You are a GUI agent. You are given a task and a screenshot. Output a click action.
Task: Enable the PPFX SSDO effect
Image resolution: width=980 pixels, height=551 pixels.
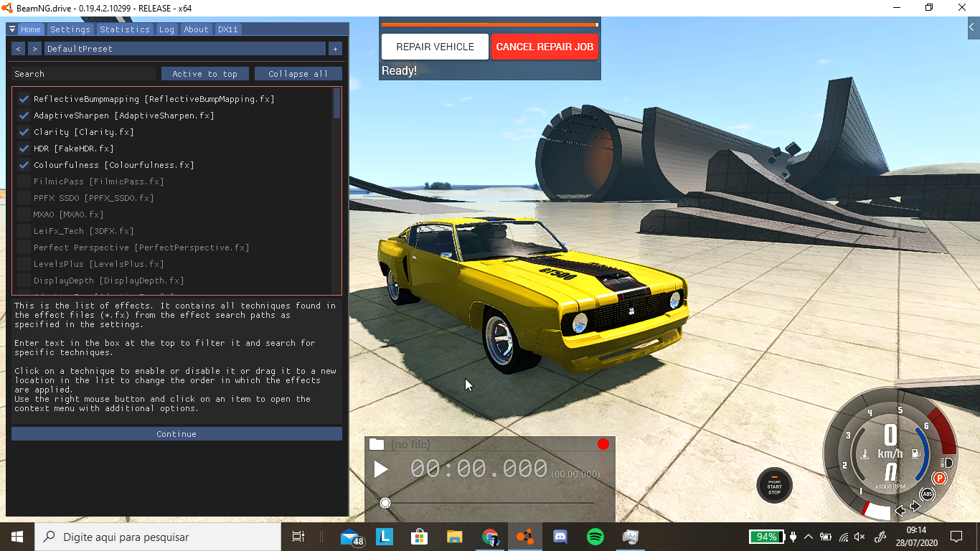coord(24,198)
